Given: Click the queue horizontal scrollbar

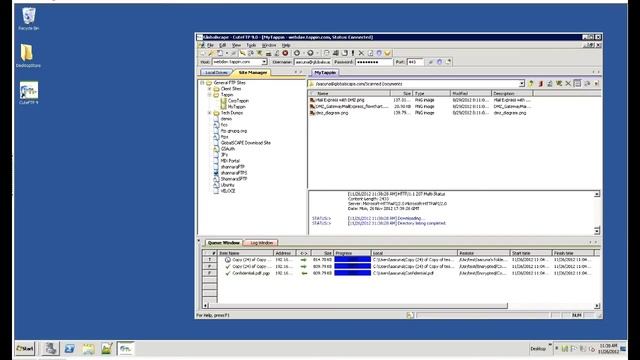Looking at the screenshot, I should pyautogui.click(x=358, y=306).
